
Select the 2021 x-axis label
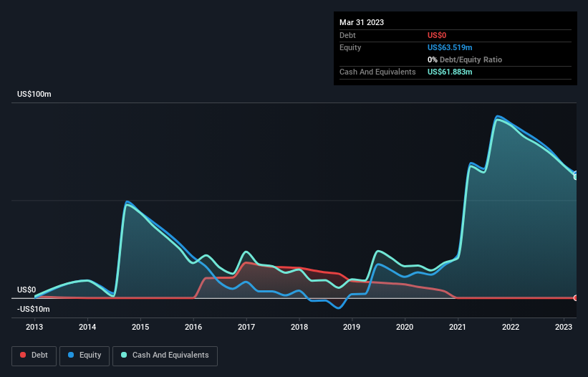click(x=458, y=327)
